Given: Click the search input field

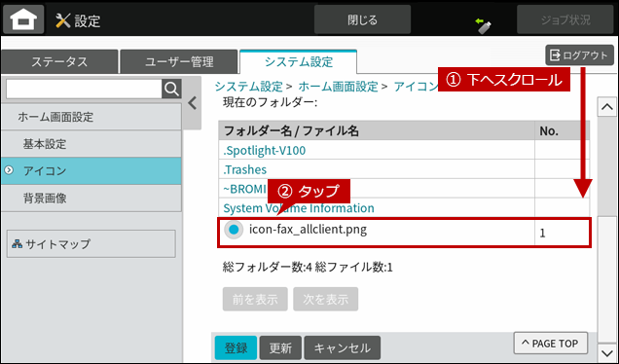Looking at the screenshot, I should tap(84, 89).
